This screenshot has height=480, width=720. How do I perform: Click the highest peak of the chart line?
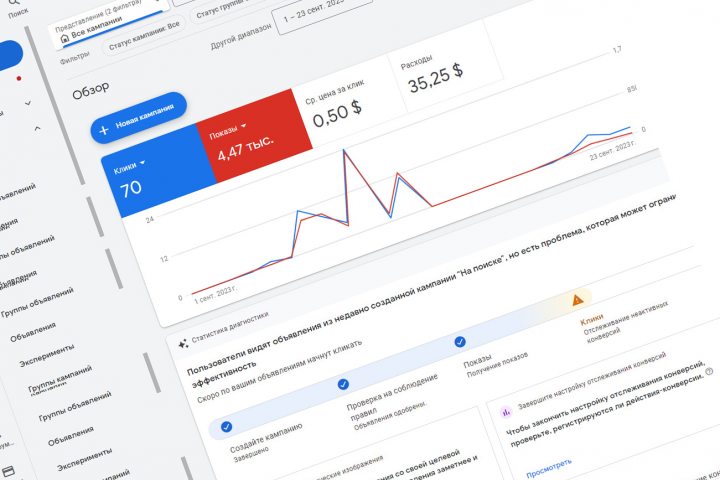point(344,150)
